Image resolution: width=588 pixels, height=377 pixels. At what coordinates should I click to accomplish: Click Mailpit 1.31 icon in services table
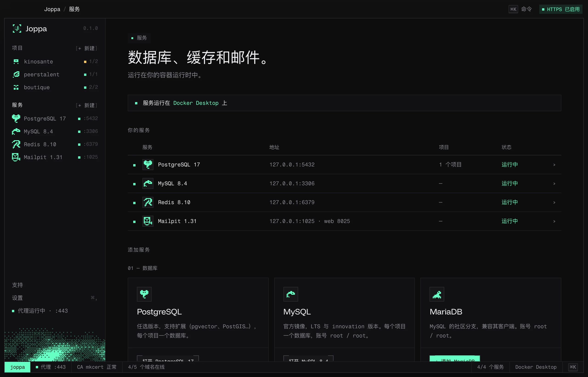pos(148,221)
